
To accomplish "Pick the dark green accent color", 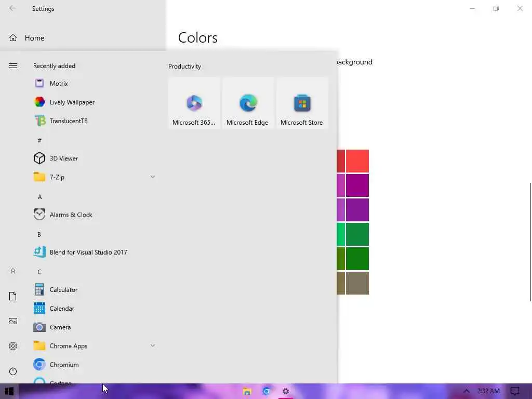I will click(x=357, y=259).
